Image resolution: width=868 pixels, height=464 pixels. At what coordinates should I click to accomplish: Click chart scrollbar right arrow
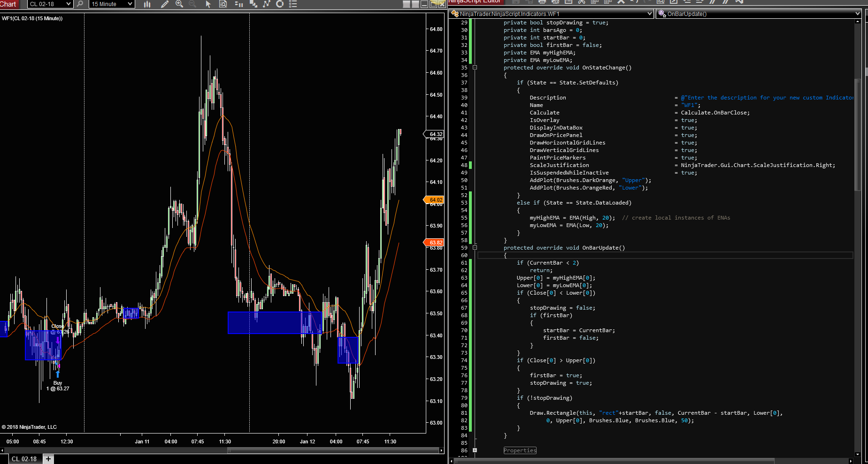(441, 450)
